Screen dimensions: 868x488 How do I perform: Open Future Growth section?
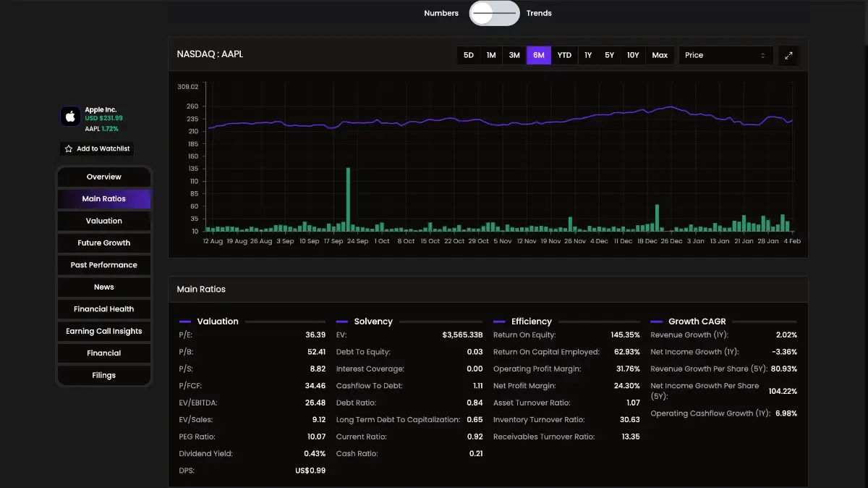coord(104,243)
